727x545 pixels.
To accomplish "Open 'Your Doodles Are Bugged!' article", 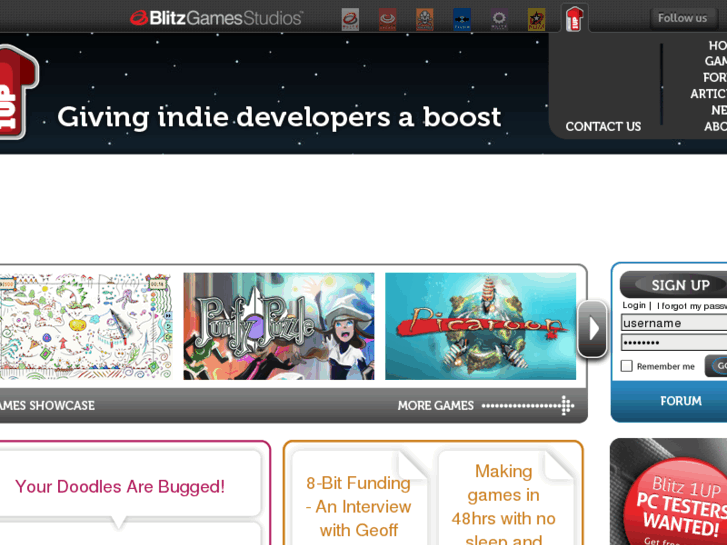I will (120, 487).
